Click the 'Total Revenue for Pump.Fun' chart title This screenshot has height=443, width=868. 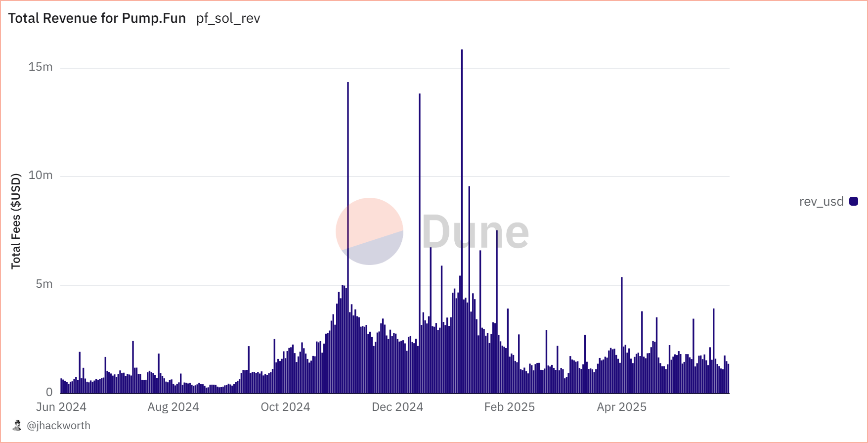point(97,18)
